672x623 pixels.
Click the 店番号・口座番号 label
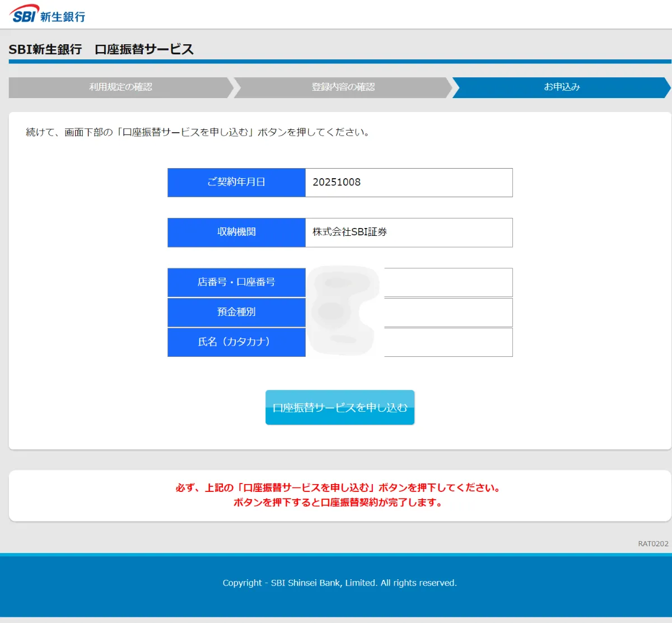[236, 282]
